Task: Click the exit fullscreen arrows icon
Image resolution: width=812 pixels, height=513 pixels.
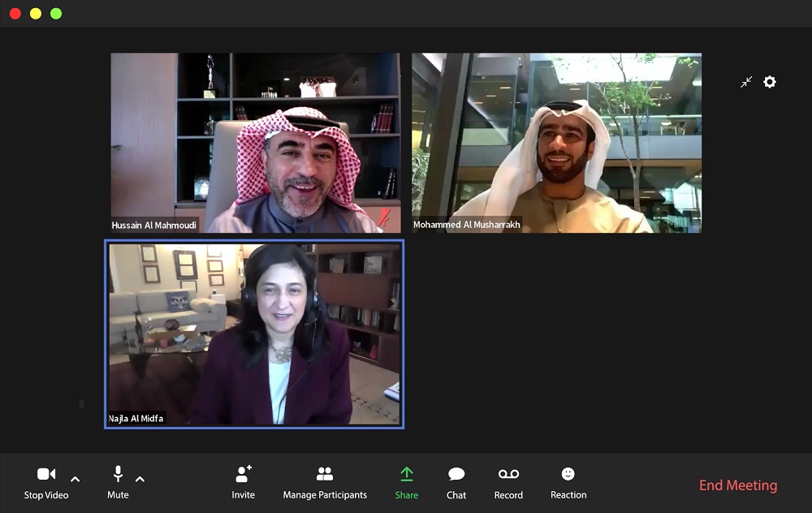Action: point(746,82)
